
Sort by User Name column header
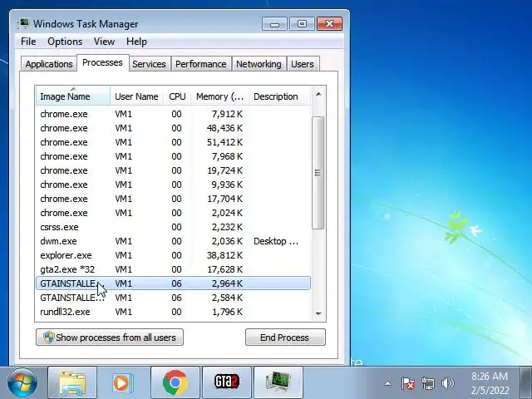point(136,96)
